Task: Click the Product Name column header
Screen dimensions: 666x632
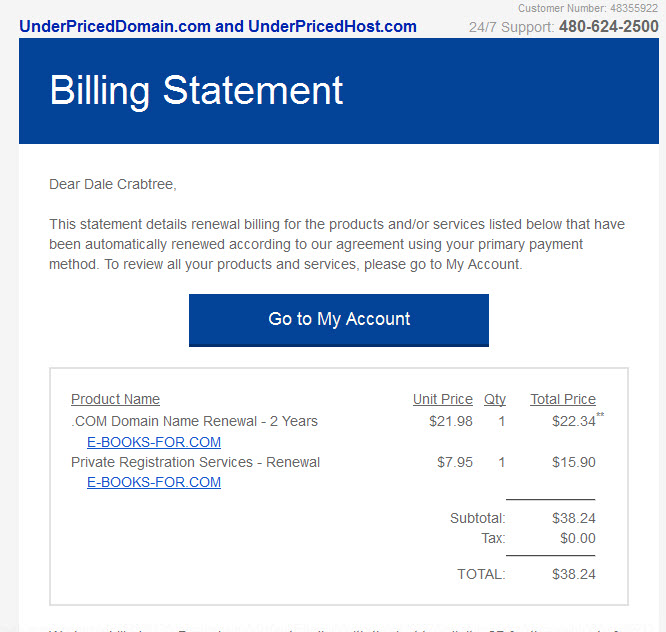Action: tap(115, 399)
